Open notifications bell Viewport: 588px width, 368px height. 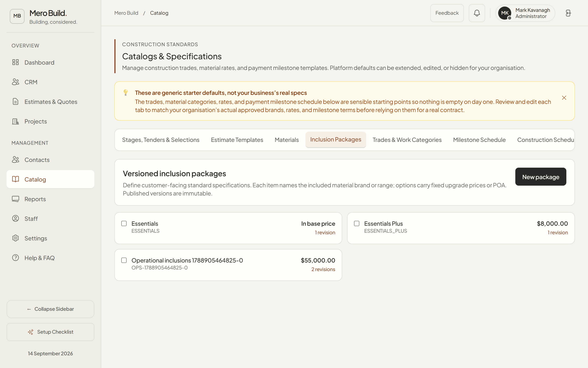[x=477, y=13]
